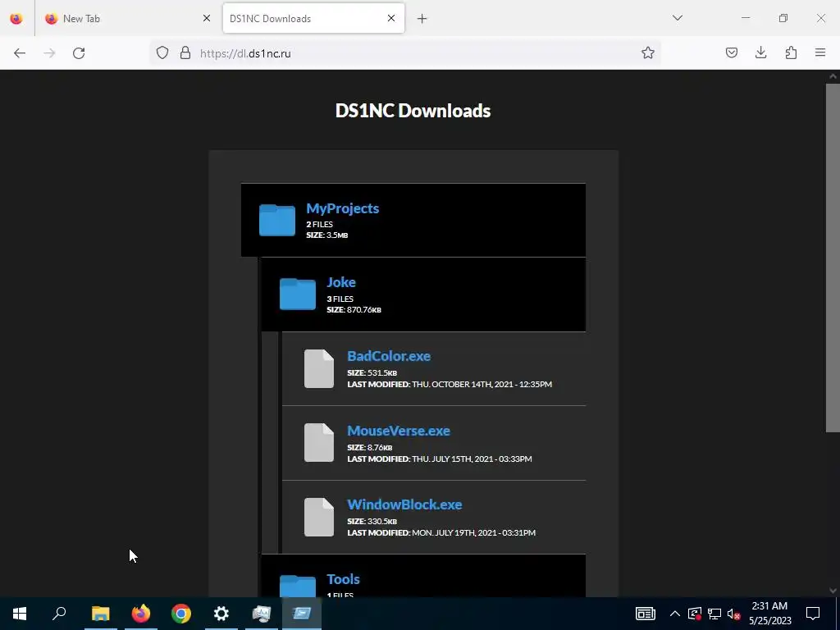
Task: Click the WindowBlock.exe last modified text
Action: point(441,532)
